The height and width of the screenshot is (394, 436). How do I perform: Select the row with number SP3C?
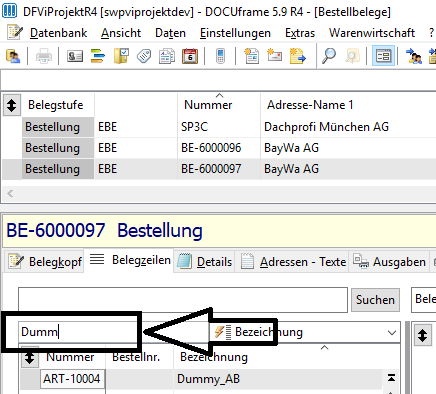pyautogui.click(x=219, y=127)
